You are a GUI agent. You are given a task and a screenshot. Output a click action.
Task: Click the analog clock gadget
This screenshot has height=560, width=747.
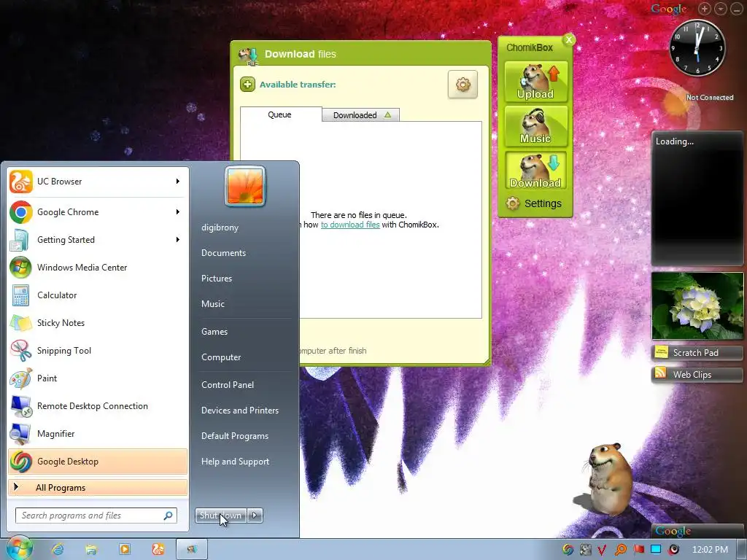697,47
